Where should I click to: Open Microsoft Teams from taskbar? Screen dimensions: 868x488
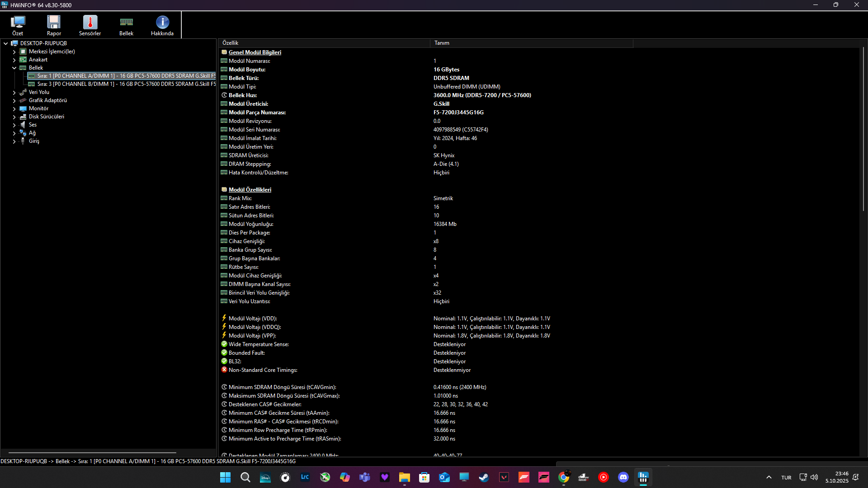[365, 477]
